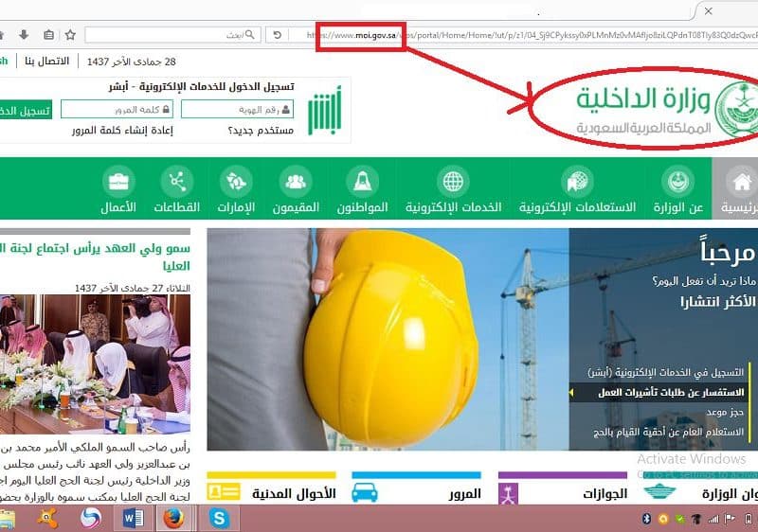The width and height of the screenshot is (758, 532).
Task: Click حجز موعد appointment link
Action: coord(725,413)
